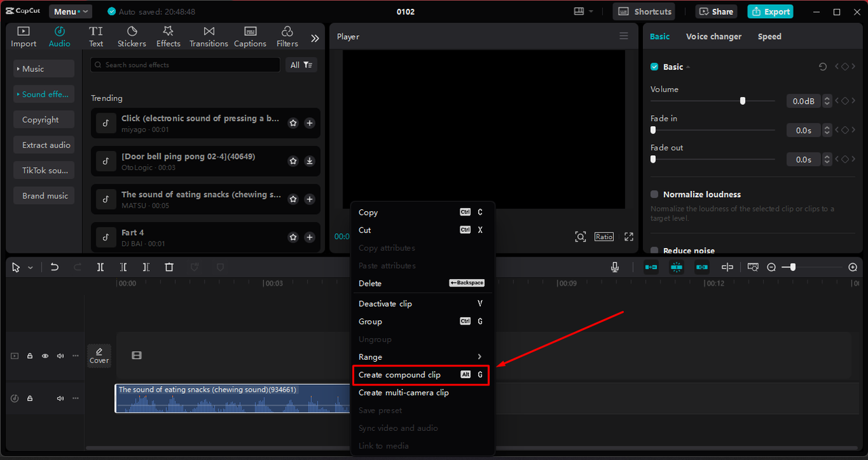Switch to the Speed tab
This screenshot has height=460, width=868.
click(x=770, y=37)
